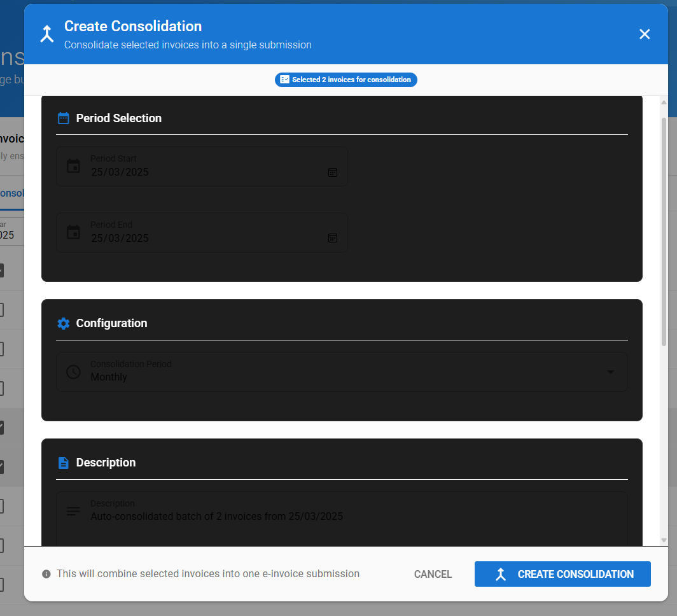
Task: Click the event icon beside Period Start
Action: pos(74,167)
